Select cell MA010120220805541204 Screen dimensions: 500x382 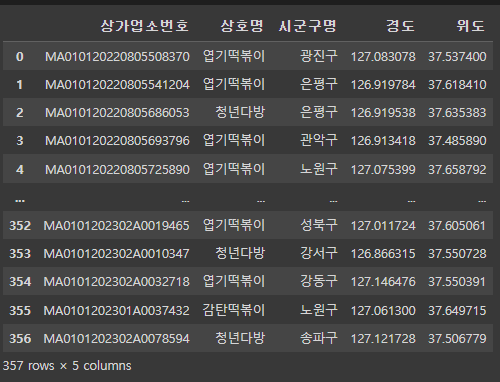point(117,84)
